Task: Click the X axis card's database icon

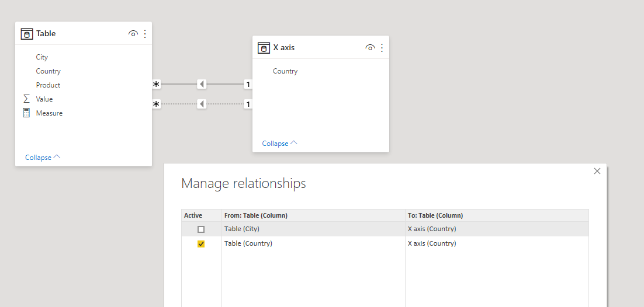Action: pyautogui.click(x=264, y=48)
